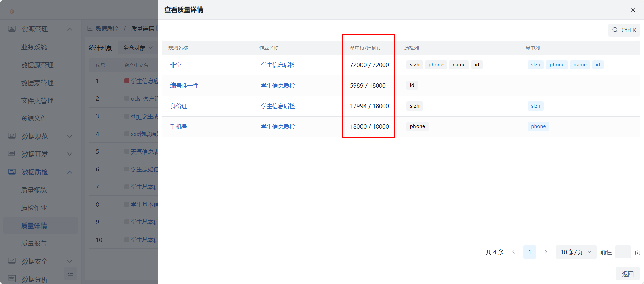Open 资源文件 menu item
644x284 pixels.
coord(34,118)
